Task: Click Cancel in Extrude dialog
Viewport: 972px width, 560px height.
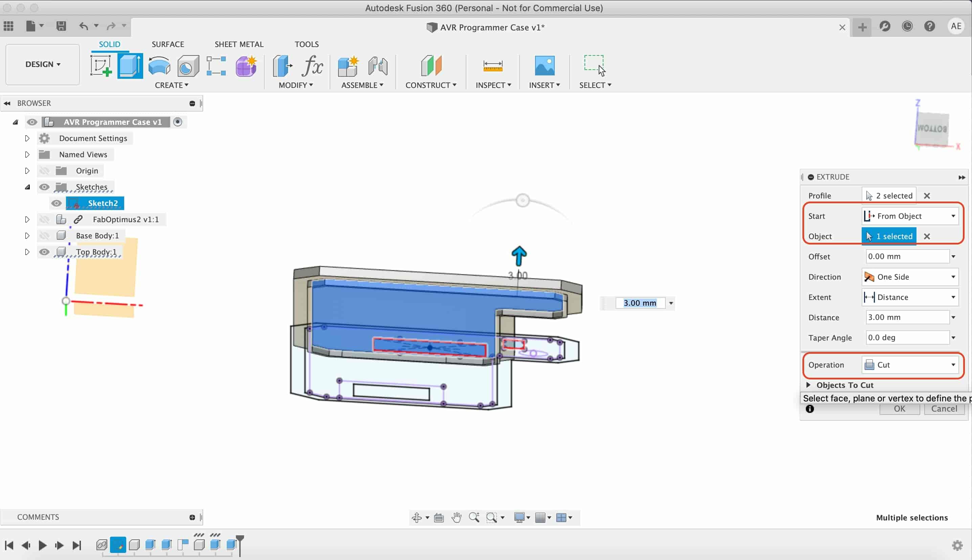Action: (x=944, y=409)
